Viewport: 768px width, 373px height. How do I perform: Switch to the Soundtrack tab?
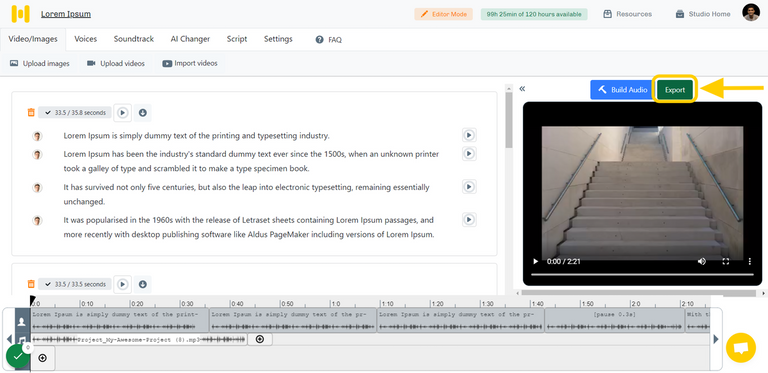tap(134, 39)
